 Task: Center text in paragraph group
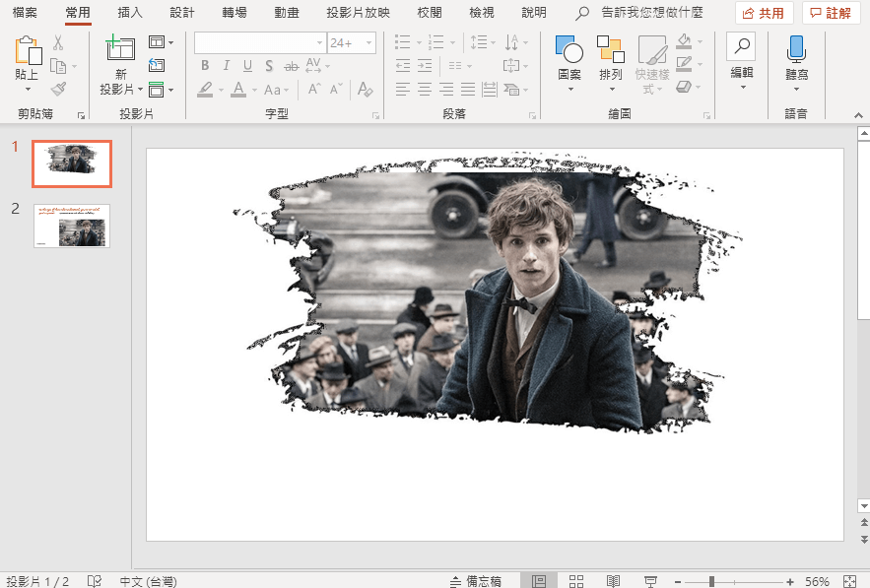425,90
